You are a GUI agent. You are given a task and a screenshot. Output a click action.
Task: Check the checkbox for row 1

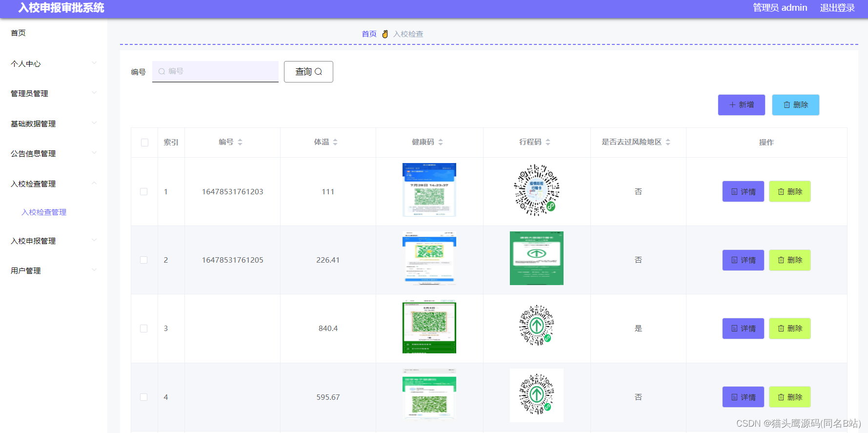coord(143,191)
